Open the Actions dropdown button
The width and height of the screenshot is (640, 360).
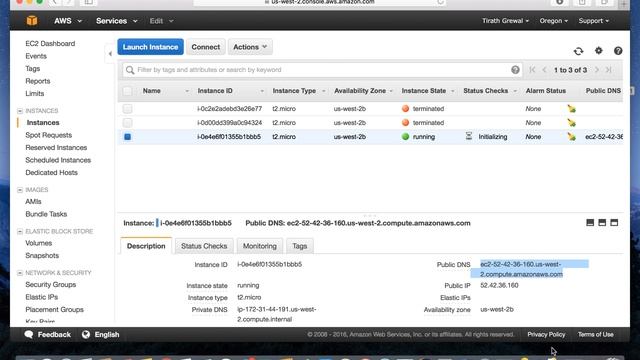coord(250,47)
